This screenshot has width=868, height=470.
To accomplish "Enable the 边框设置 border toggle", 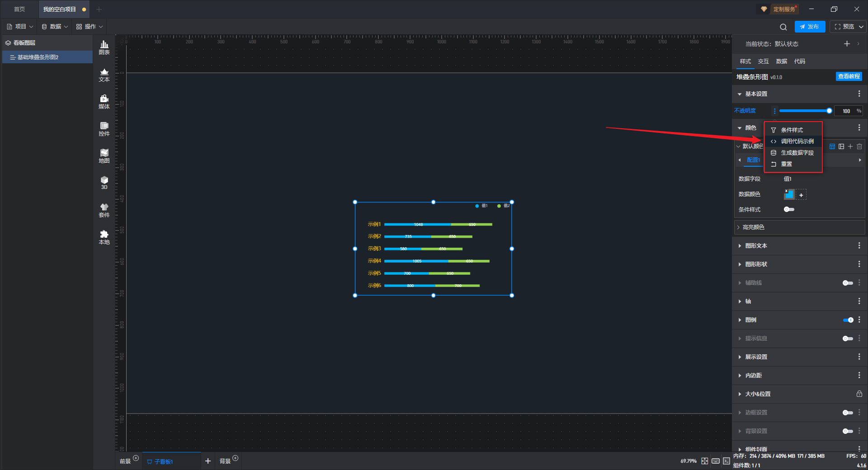I will point(848,413).
